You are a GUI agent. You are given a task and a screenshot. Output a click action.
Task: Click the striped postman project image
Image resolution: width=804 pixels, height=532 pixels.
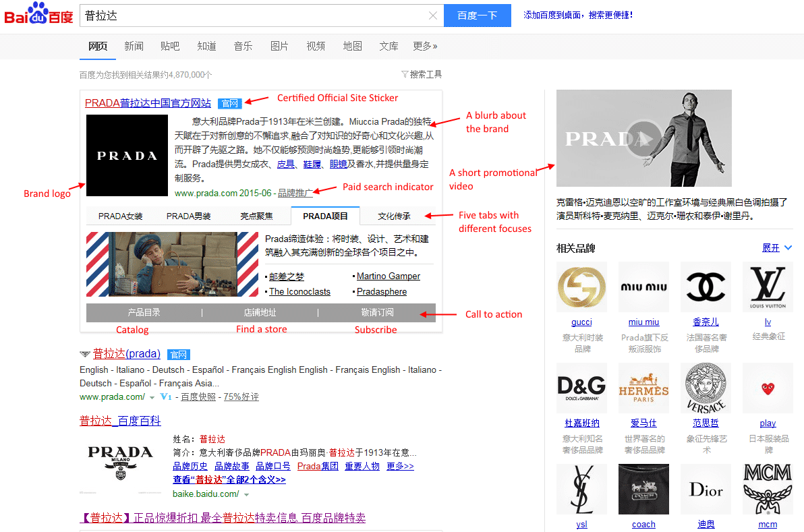(172, 264)
